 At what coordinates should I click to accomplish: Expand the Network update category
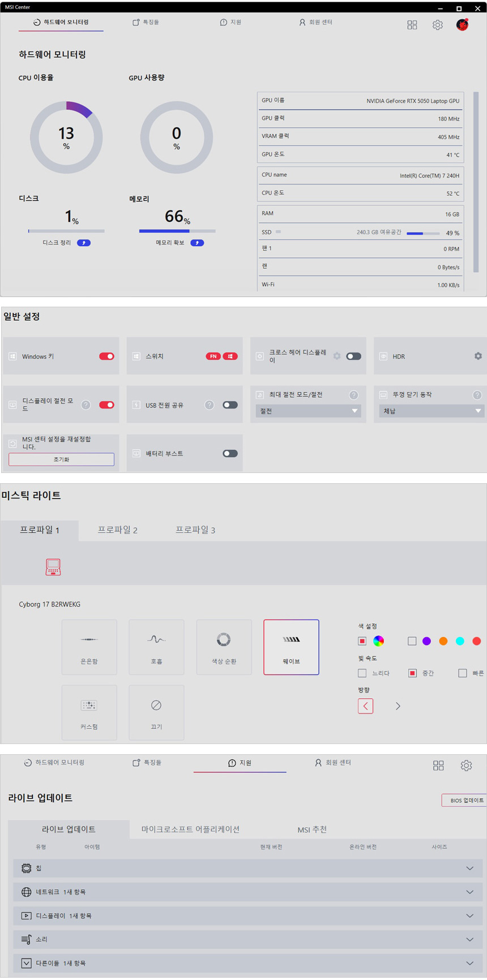[x=469, y=892]
